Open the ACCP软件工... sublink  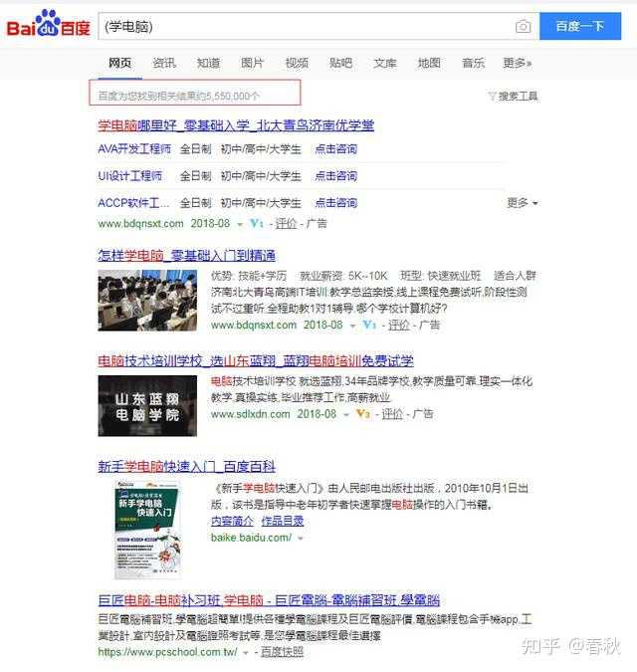point(133,203)
